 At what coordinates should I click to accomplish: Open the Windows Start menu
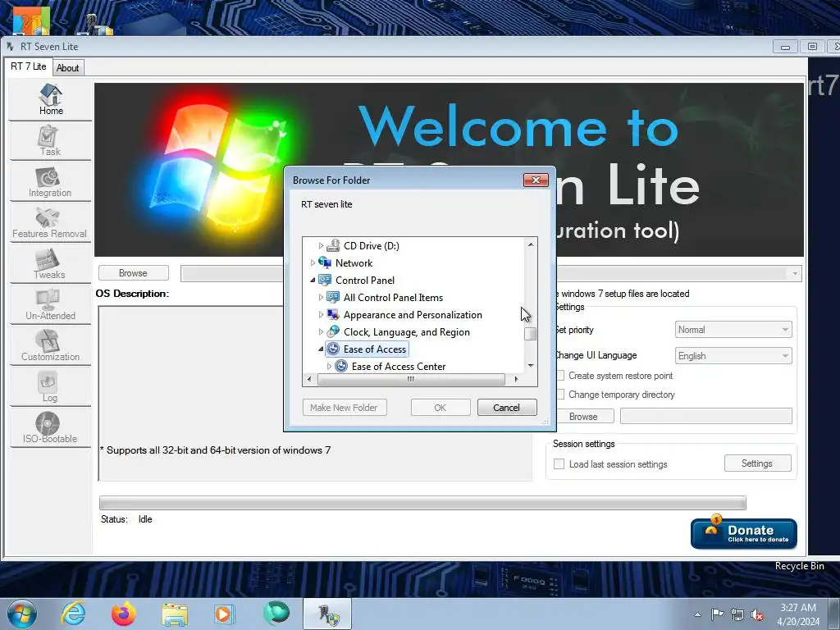click(x=22, y=614)
